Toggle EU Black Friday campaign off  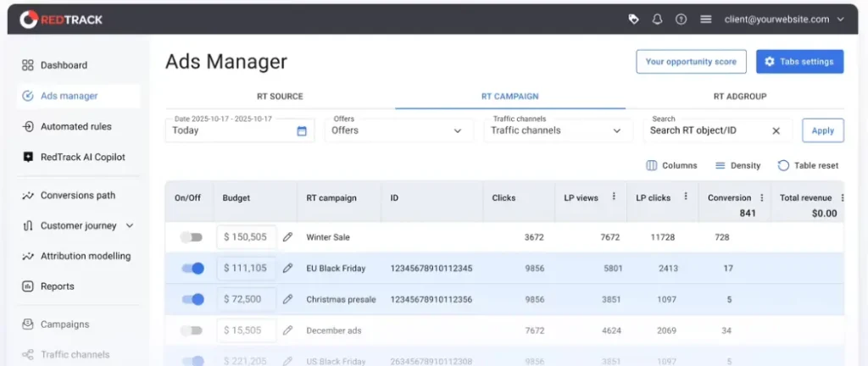(192, 268)
